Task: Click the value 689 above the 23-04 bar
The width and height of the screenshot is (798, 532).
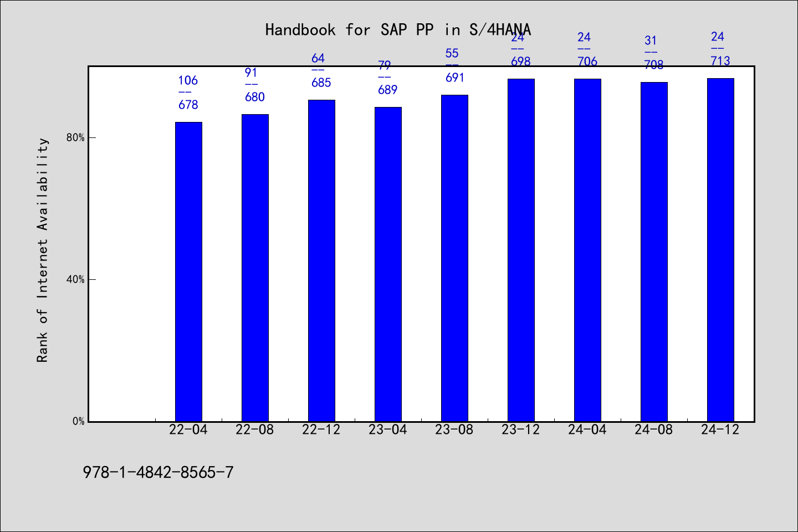Action: (388, 90)
